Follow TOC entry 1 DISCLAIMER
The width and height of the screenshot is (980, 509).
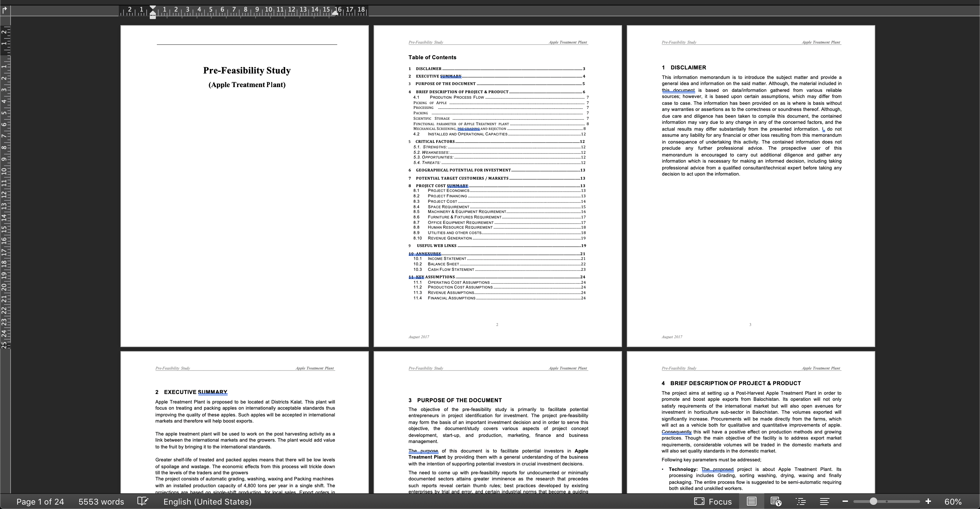(497, 69)
